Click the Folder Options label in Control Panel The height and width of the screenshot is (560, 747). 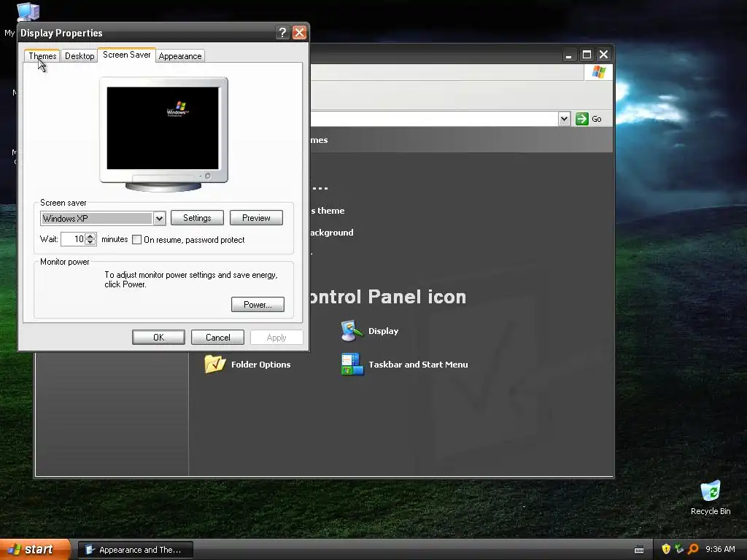(x=260, y=365)
